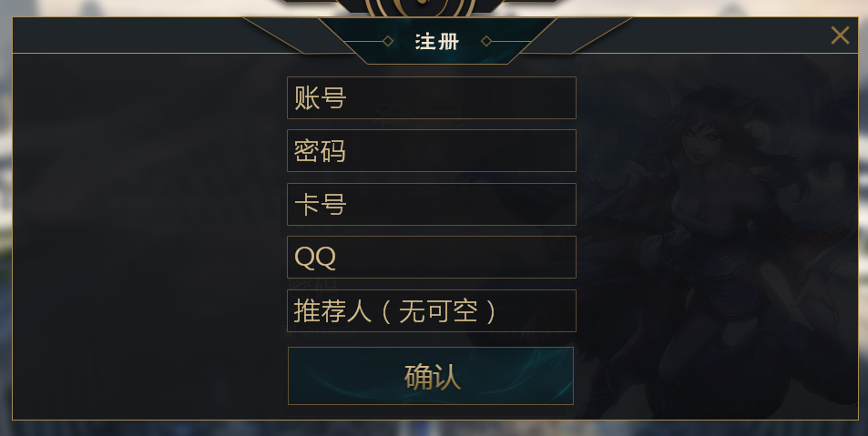Click the faded checkbox text under 推荐人 field

[319, 333]
